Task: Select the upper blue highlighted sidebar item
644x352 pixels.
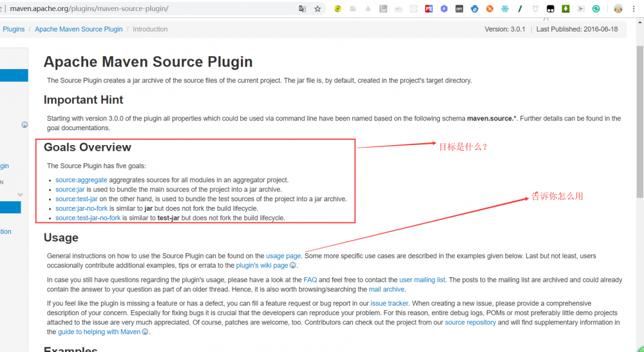Action: tap(14, 75)
